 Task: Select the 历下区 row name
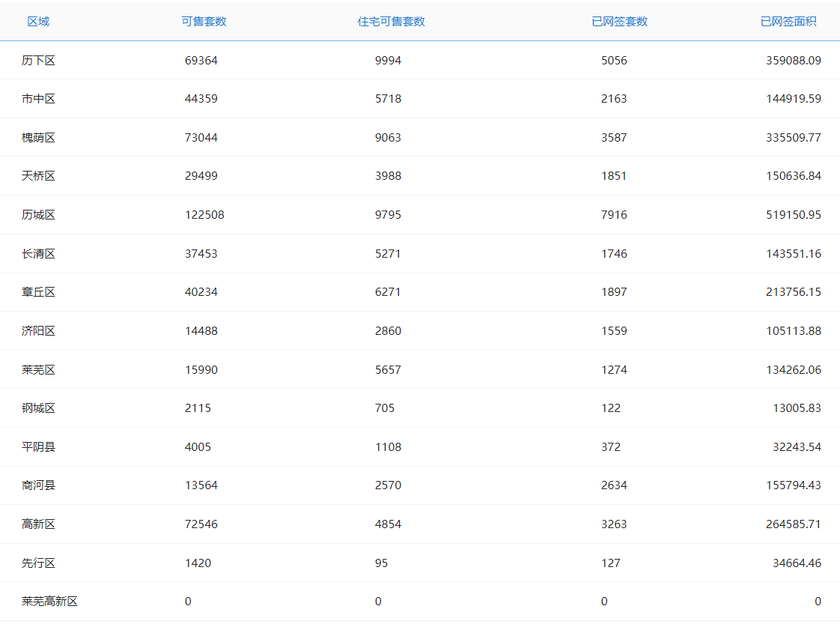38,61
